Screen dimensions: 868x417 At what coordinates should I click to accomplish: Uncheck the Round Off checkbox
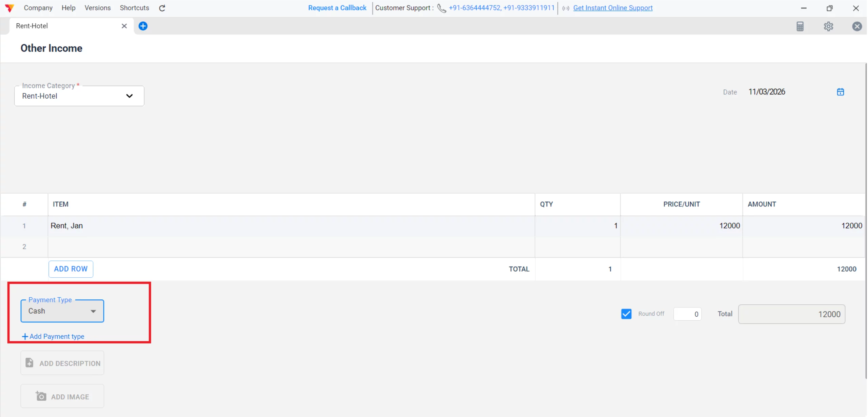click(626, 314)
